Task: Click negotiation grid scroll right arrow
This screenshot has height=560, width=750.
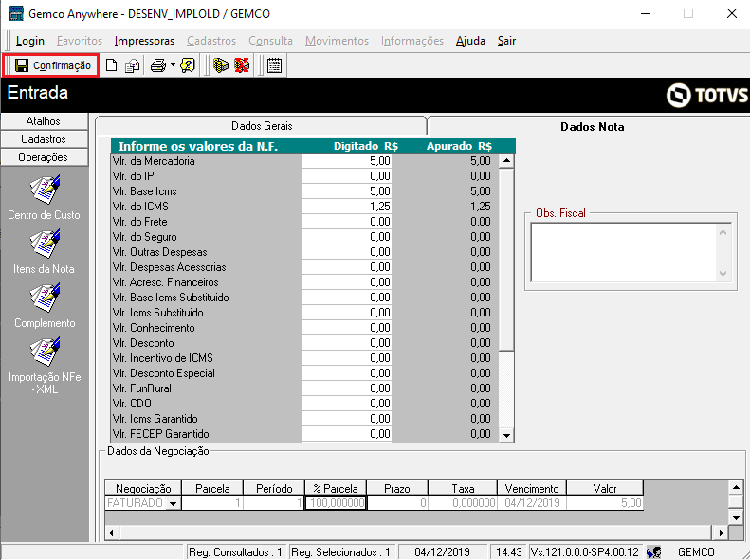Action: coord(721,533)
